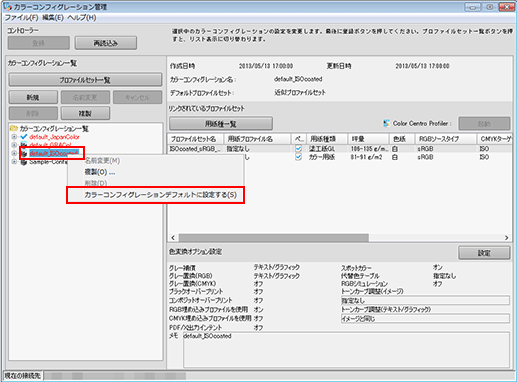Click the blue checkmark icon beside default_JapanColor

click(x=23, y=137)
